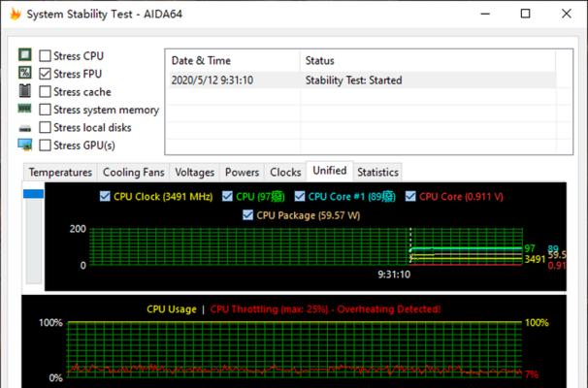Toggle the green CPU temperature graph checkbox
Viewport: 588px width, 388px height.
[x=227, y=196]
